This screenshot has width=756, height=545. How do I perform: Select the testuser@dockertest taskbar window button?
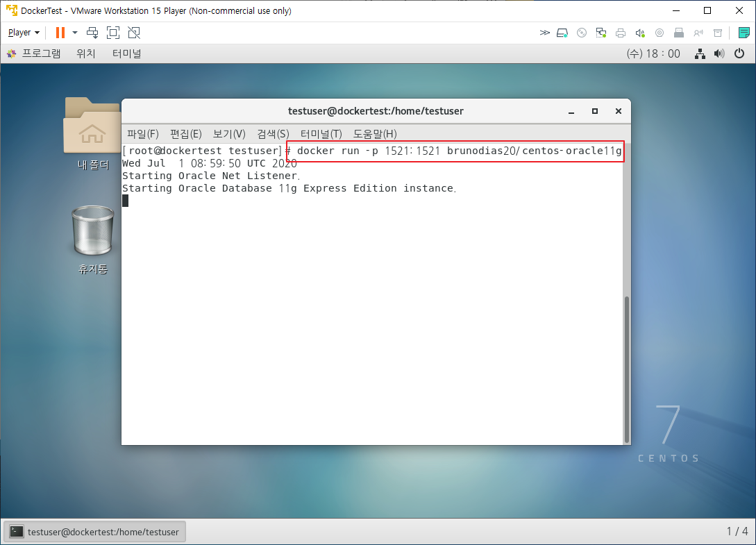95,532
